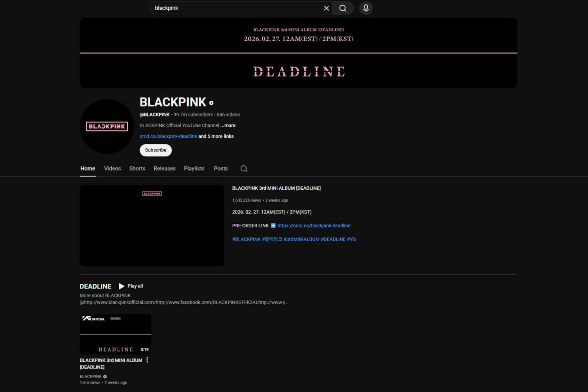Search within channel using magnifier icon
The image size is (588, 392).
pyautogui.click(x=244, y=169)
